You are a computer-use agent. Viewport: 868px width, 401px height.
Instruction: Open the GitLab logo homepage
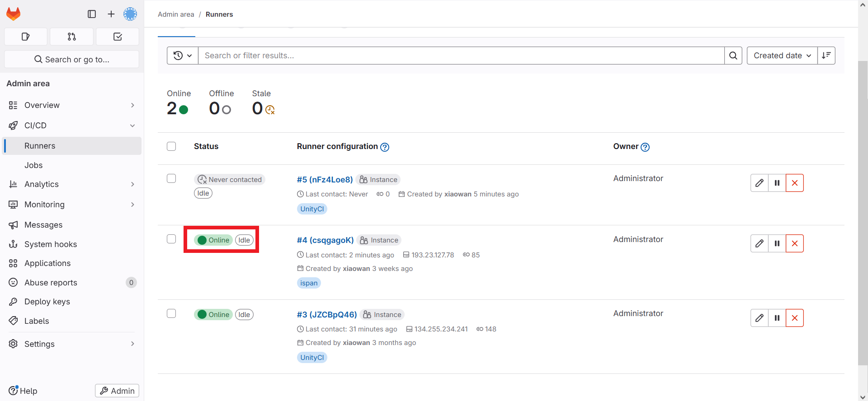point(14,14)
